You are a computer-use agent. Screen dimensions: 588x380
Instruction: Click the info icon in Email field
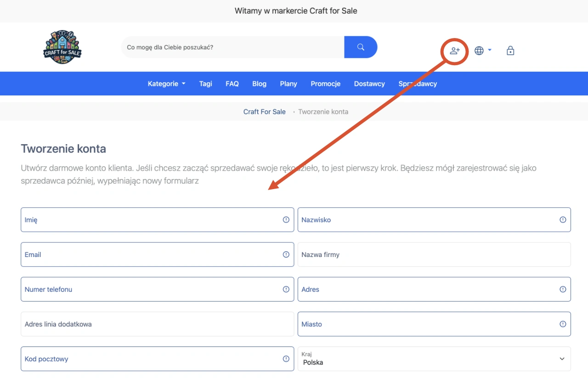(x=286, y=255)
